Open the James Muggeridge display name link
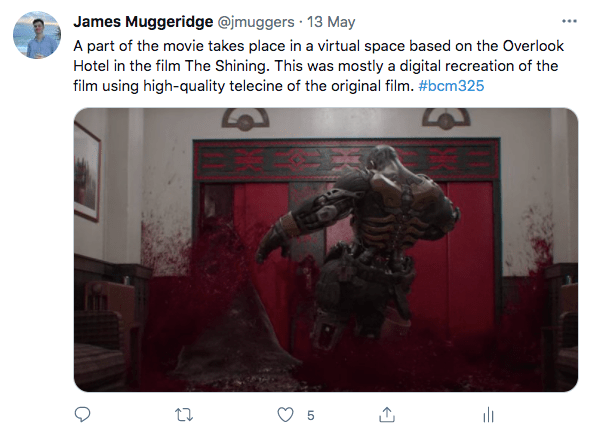The image size is (594, 436). tap(143, 22)
